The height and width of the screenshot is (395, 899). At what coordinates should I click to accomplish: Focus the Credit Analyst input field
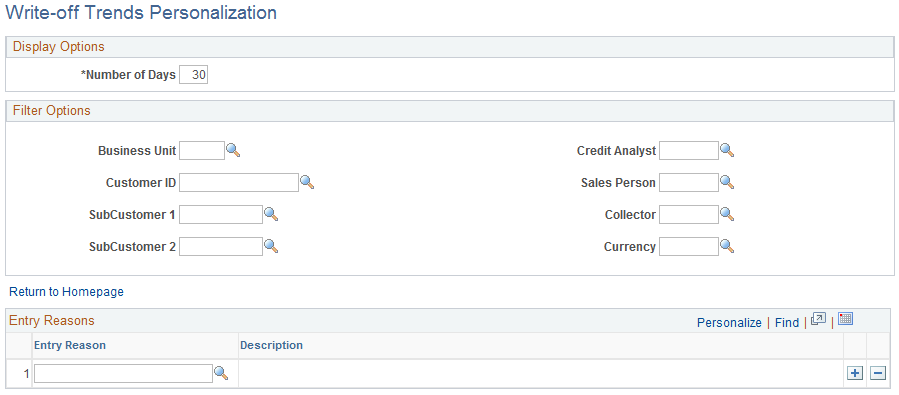[689, 151]
